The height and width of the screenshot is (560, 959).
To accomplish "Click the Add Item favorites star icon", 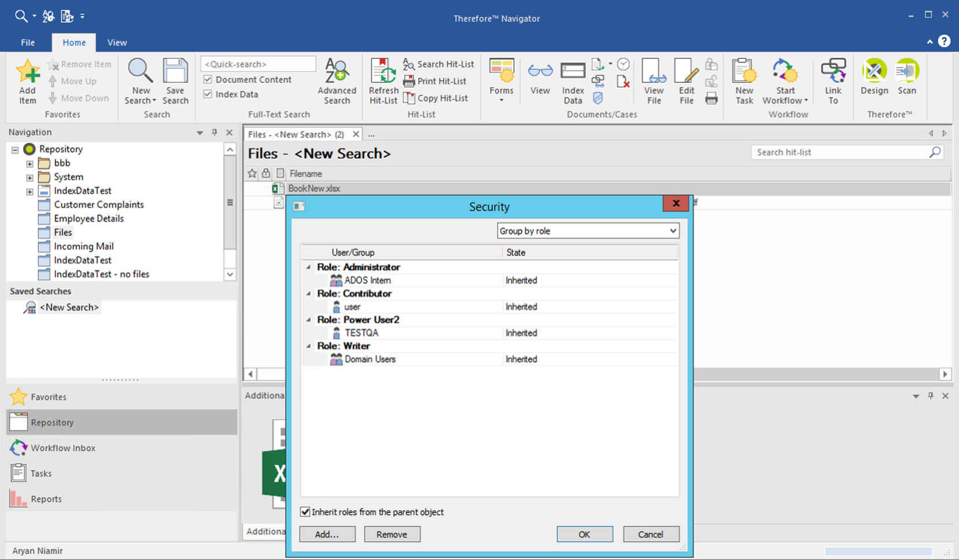I will tap(27, 72).
